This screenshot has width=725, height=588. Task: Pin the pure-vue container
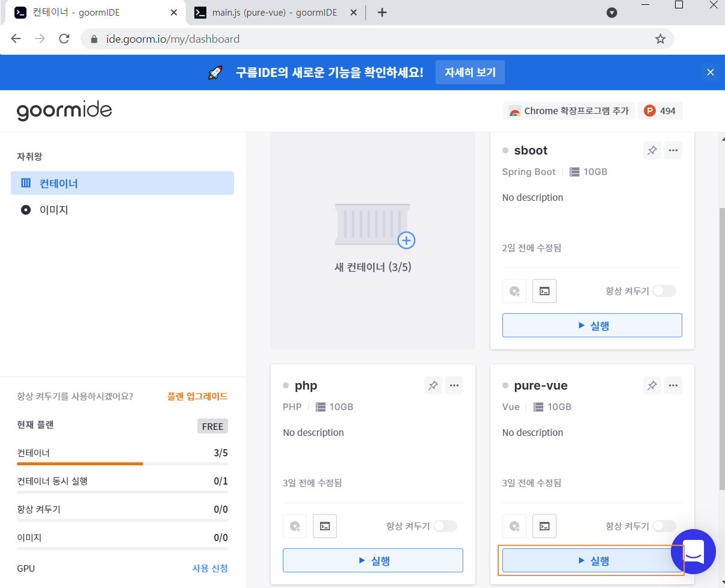point(652,386)
